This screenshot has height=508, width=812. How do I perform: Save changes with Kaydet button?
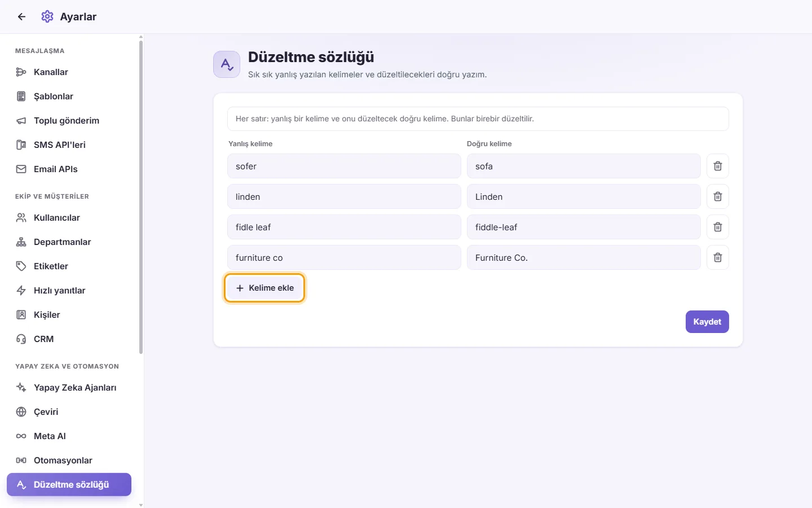click(x=707, y=322)
